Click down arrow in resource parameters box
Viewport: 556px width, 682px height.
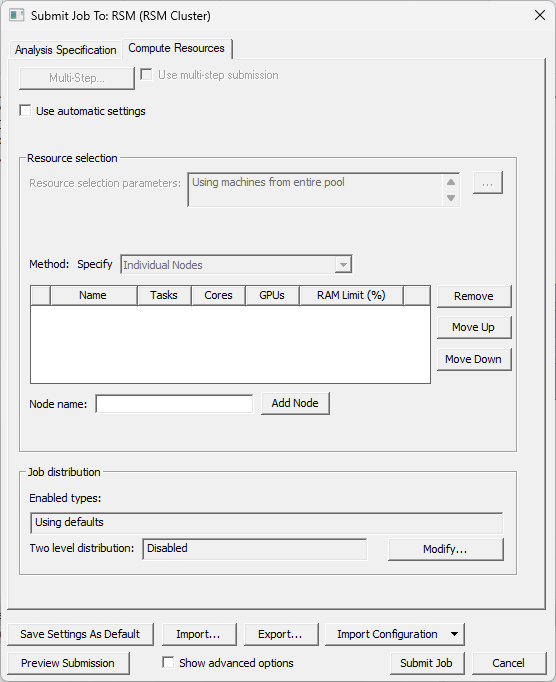coord(451,198)
